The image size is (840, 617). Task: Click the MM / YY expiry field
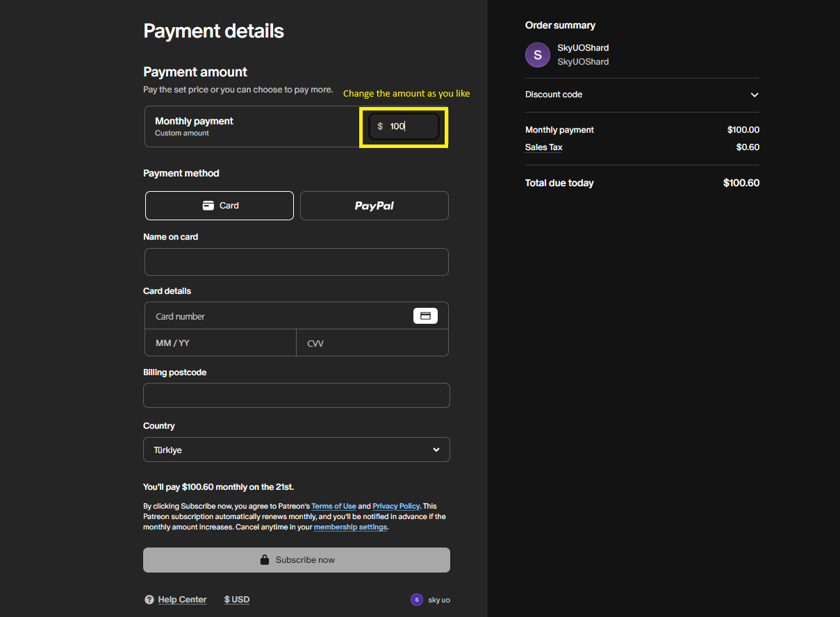click(x=220, y=343)
